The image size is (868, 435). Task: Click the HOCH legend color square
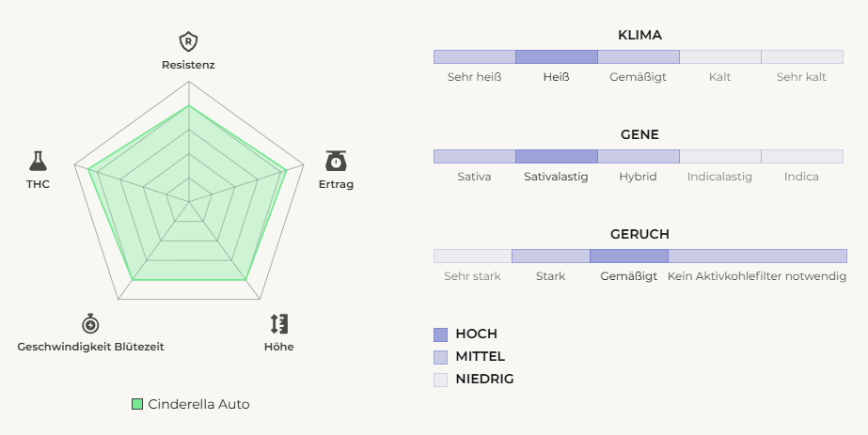[441, 334]
